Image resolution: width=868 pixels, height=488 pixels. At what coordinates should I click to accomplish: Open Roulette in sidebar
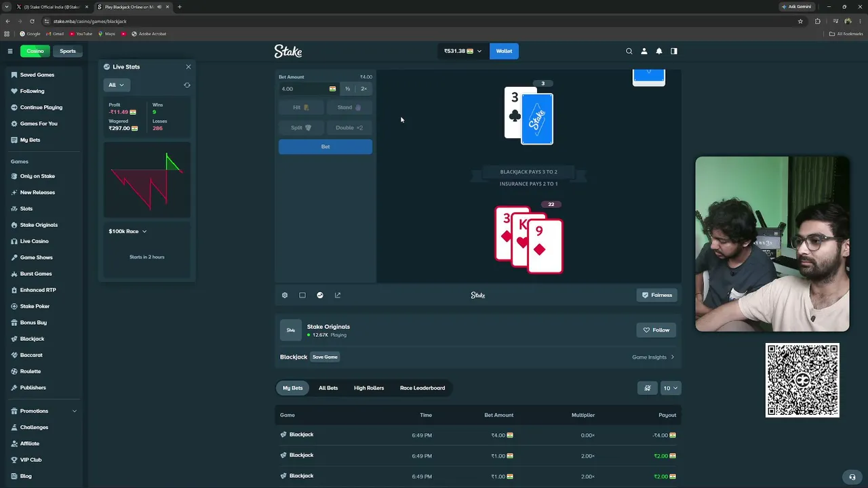click(x=30, y=371)
